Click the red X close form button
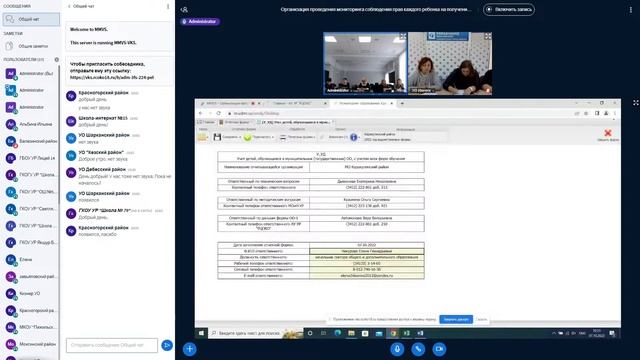The height and width of the screenshot is (360, 640). (x=608, y=133)
